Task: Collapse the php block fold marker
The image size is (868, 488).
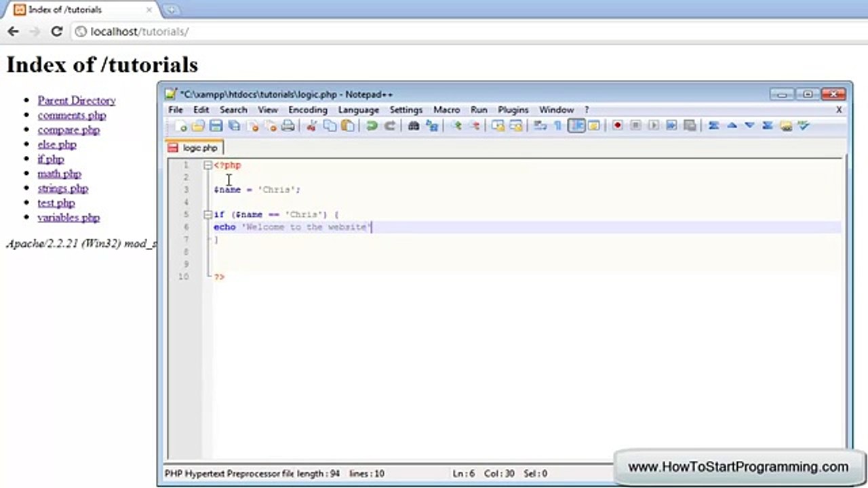Action: [208, 165]
